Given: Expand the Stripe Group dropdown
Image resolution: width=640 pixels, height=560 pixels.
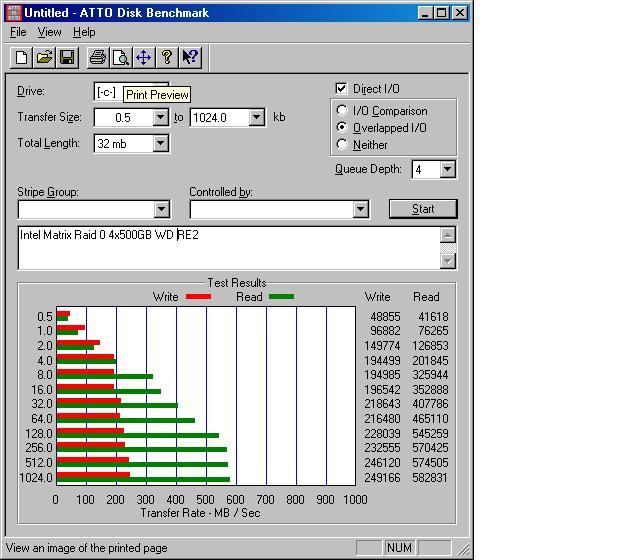Looking at the screenshot, I should coord(162,209).
